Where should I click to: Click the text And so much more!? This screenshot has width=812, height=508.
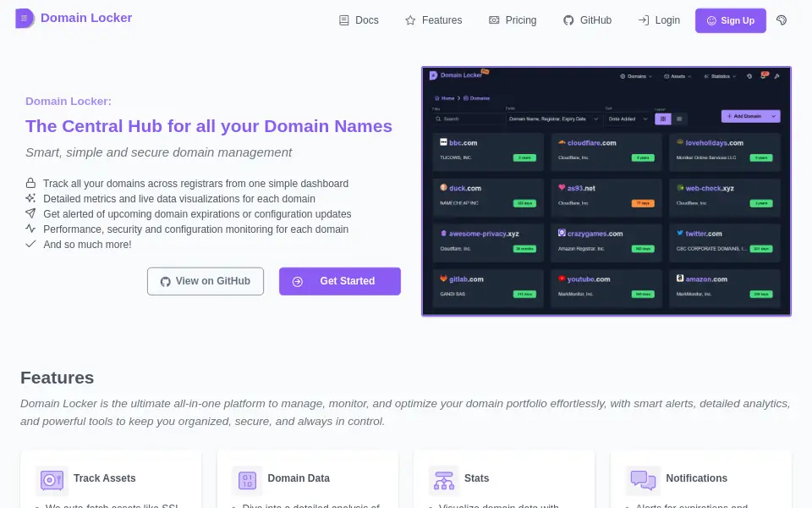tap(87, 244)
